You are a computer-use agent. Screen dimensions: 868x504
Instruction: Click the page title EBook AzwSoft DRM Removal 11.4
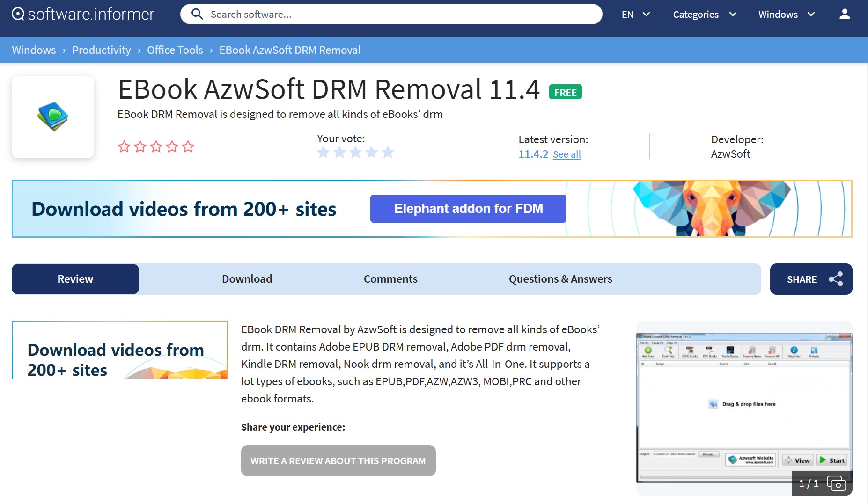click(329, 89)
